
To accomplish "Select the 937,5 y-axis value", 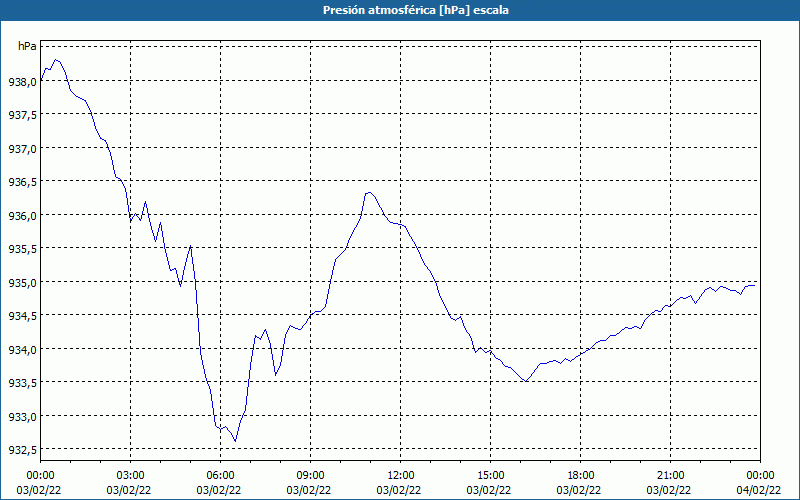I will coord(22,115).
